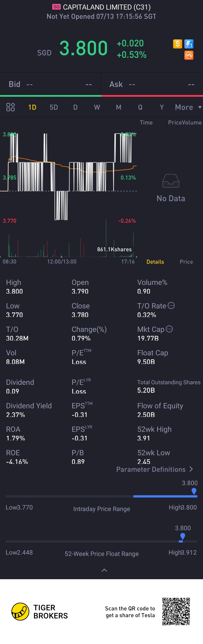Tap the Intraday Price Range marker

194,491
